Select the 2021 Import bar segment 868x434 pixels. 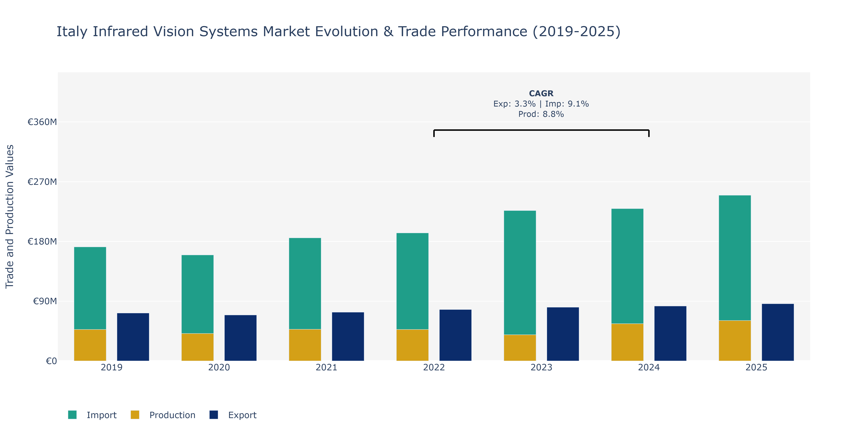coord(305,284)
